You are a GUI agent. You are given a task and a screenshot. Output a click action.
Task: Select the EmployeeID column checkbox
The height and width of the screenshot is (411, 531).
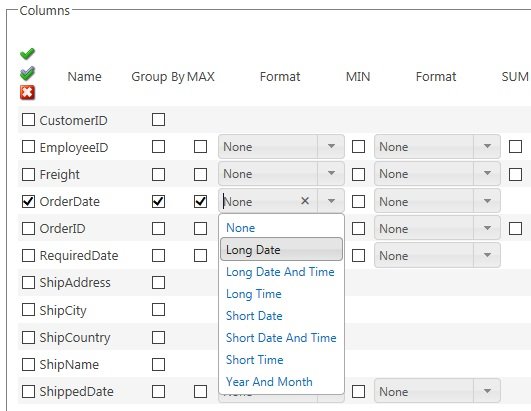click(28, 147)
